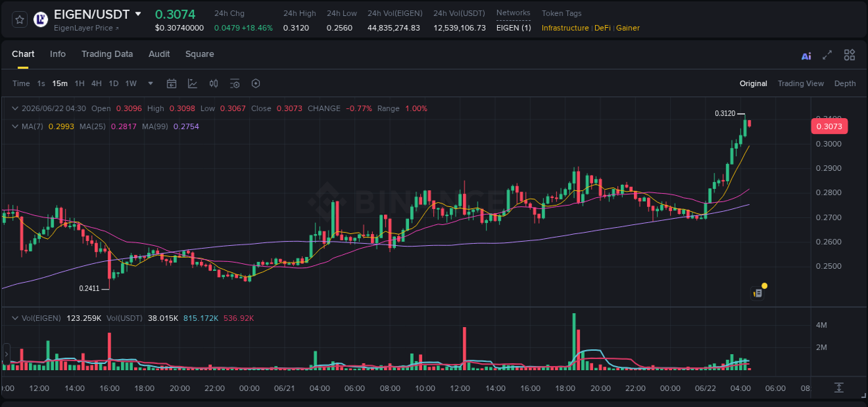Click the Range 1.00% value
The height and width of the screenshot is (407, 868).
click(416, 108)
